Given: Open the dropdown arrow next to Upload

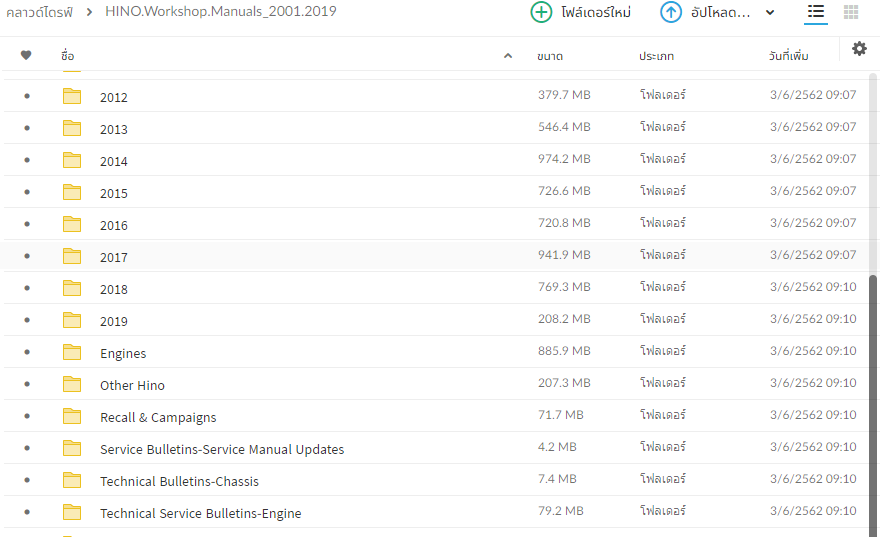Looking at the screenshot, I should (769, 12).
